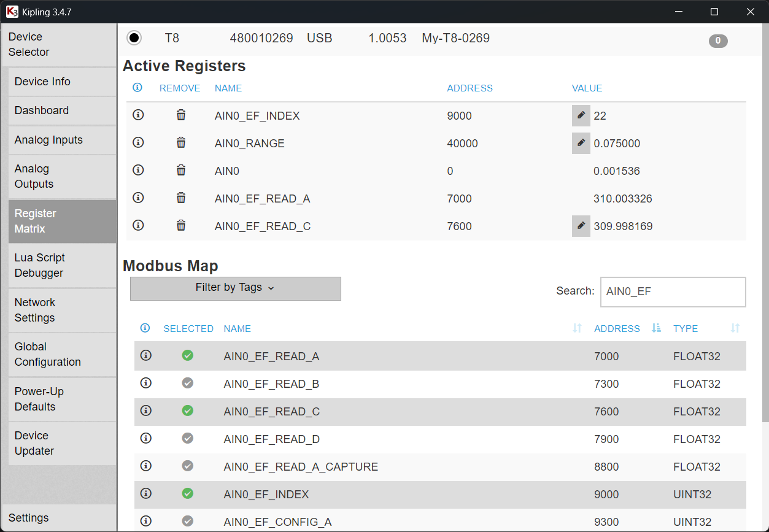Viewport: 769px width, 532px height.
Task: Remove the active register at address 7600
Action: point(181,225)
